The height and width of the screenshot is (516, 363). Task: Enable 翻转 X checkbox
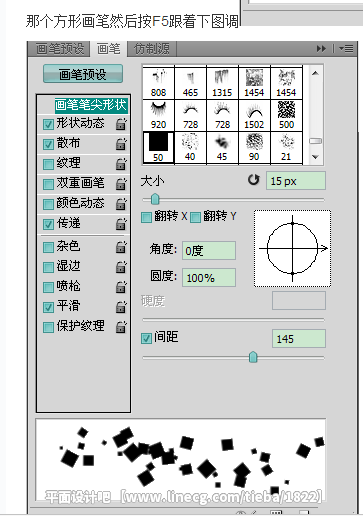click(x=146, y=217)
